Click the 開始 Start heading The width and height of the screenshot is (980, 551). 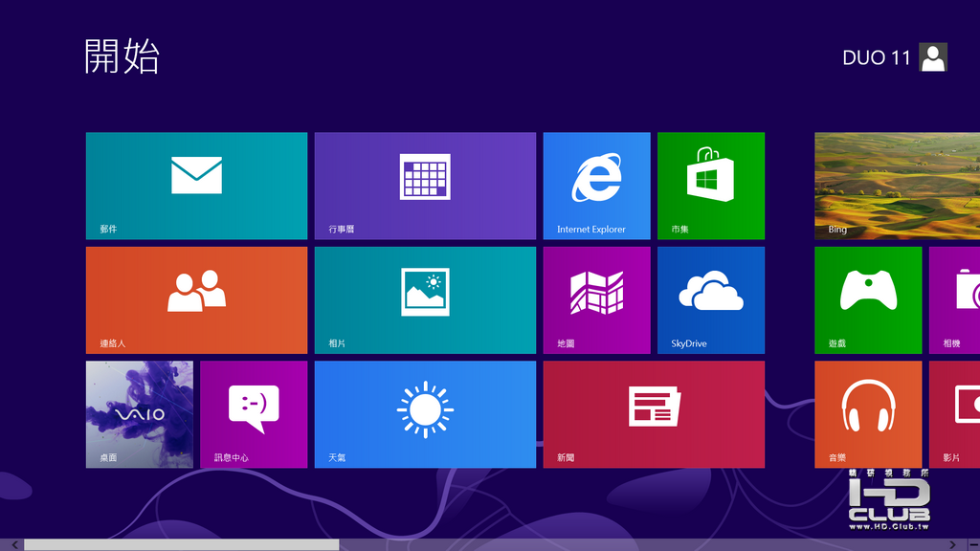[x=122, y=56]
